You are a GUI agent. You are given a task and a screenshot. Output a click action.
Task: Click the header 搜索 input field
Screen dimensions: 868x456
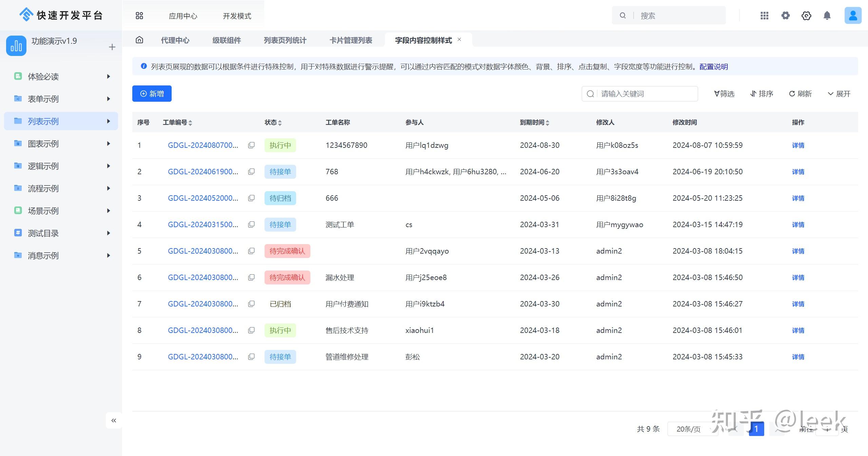669,15
